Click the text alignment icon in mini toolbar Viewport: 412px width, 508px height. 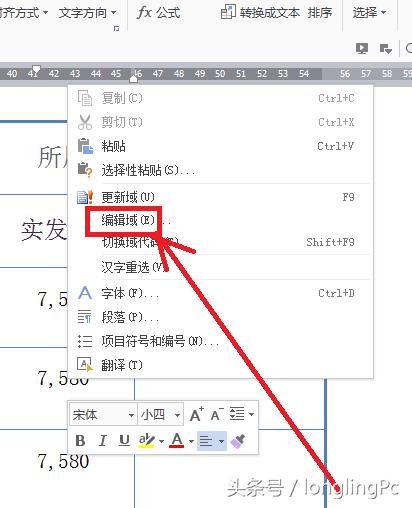[x=206, y=441]
